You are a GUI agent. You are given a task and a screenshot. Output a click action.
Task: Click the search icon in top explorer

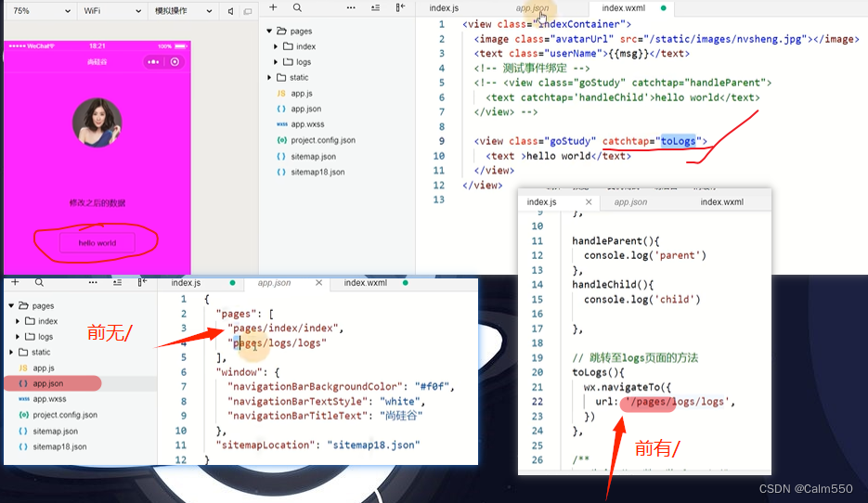pyautogui.click(x=297, y=7)
